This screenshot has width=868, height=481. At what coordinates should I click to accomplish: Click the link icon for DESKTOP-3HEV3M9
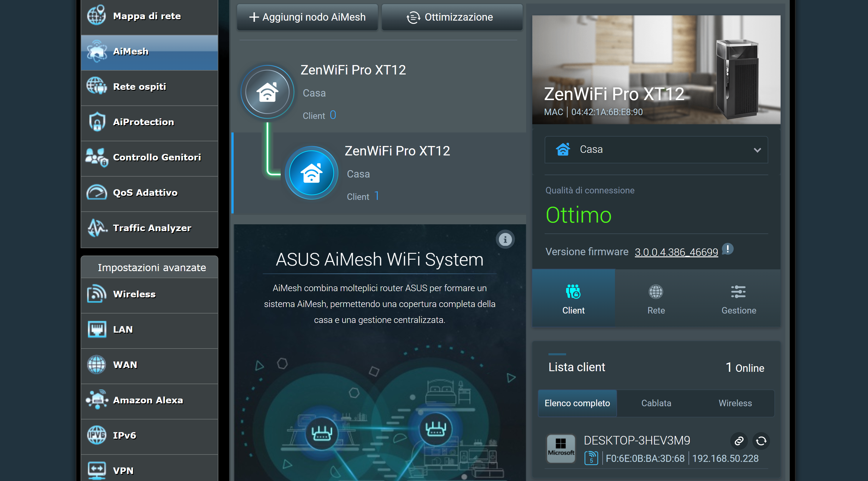coord(739,441)
